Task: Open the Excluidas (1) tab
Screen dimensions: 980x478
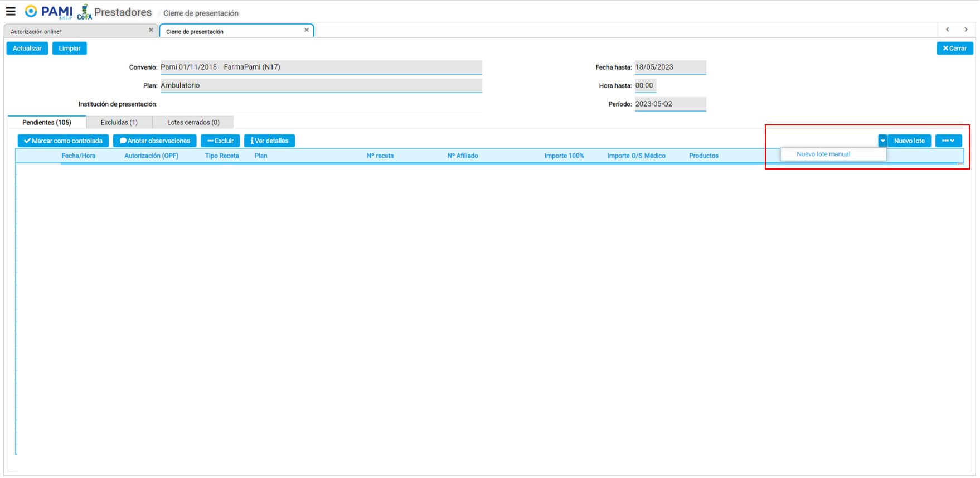Action: 119,122
